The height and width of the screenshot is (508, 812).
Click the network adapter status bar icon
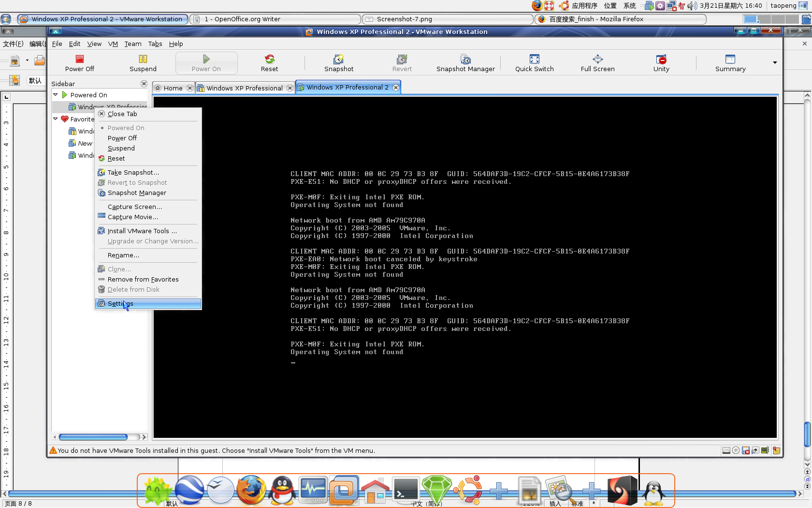755,450
